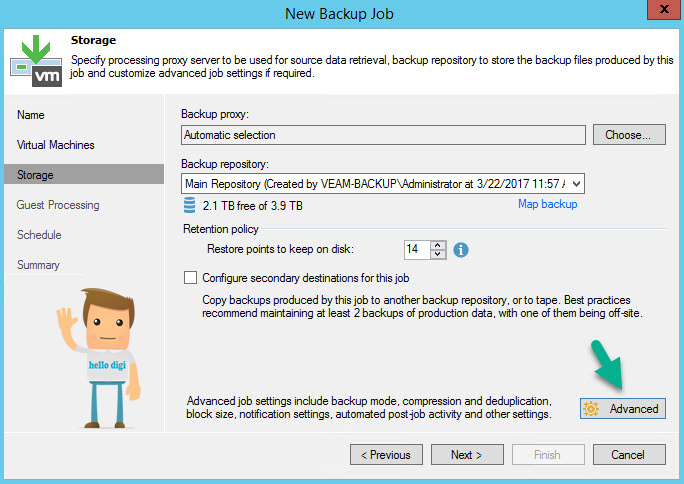
Task: Click the Backup proxy text field
Action: 383,135
